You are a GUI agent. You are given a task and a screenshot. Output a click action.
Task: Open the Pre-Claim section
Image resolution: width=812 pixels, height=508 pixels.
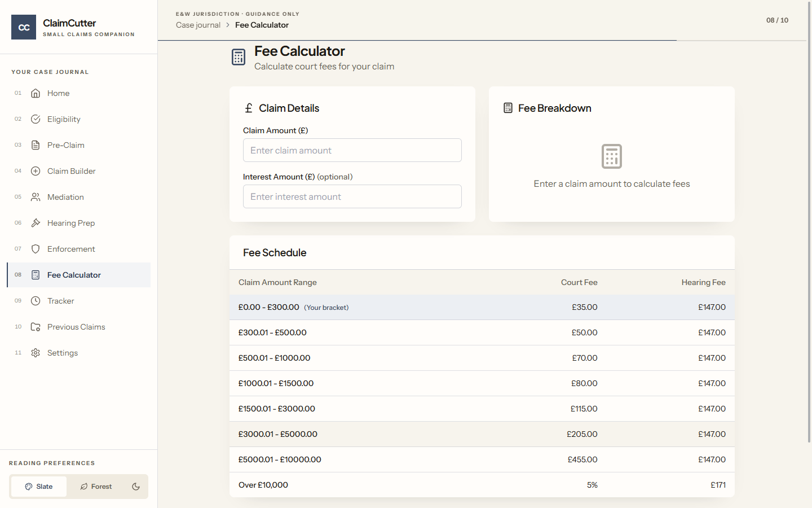pos(79,145)
